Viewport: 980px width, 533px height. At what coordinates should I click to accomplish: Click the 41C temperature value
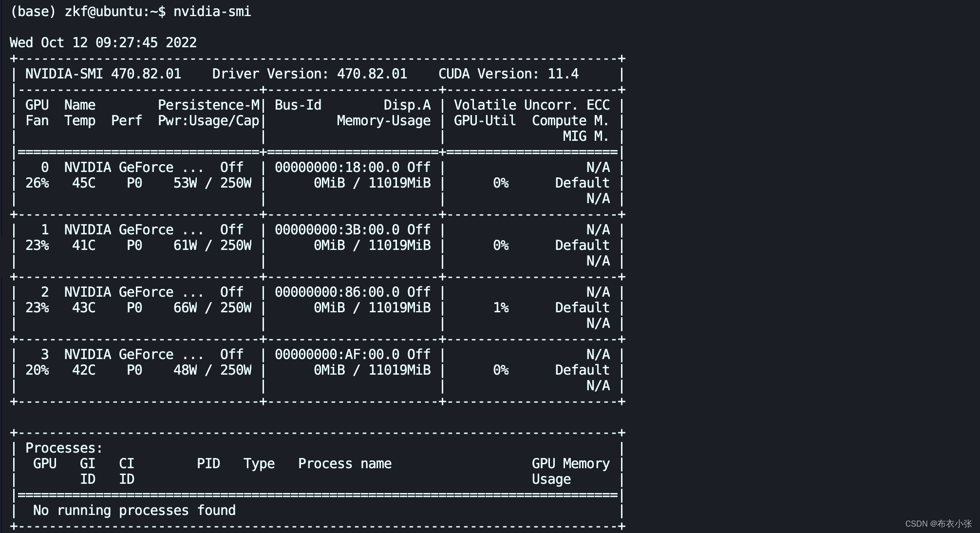point(84,245)
